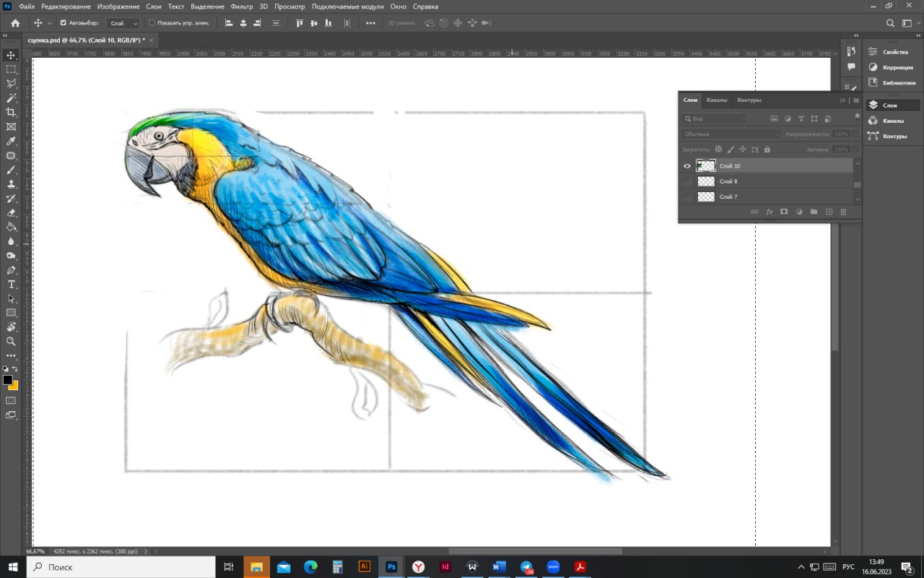Select the Path Selection arrow tool
The height and width of the screenshot is (578, 924).
(x=11, y=298)
